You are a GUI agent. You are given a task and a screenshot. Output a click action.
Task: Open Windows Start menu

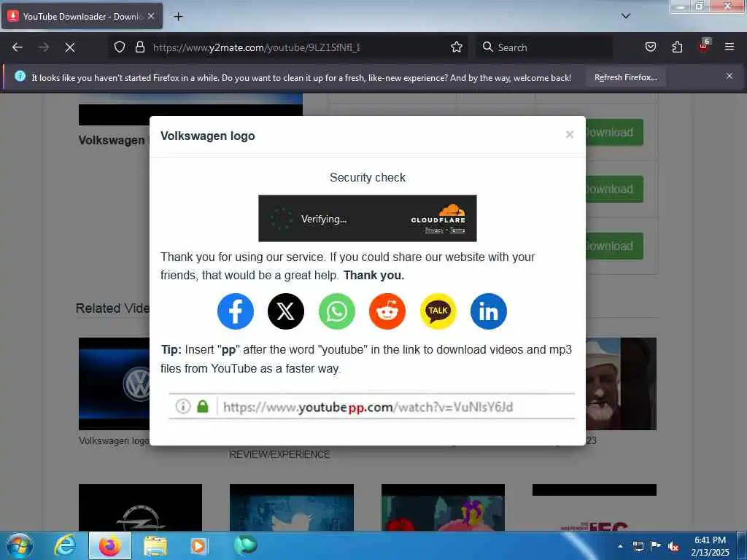click(x=19, y=545)
